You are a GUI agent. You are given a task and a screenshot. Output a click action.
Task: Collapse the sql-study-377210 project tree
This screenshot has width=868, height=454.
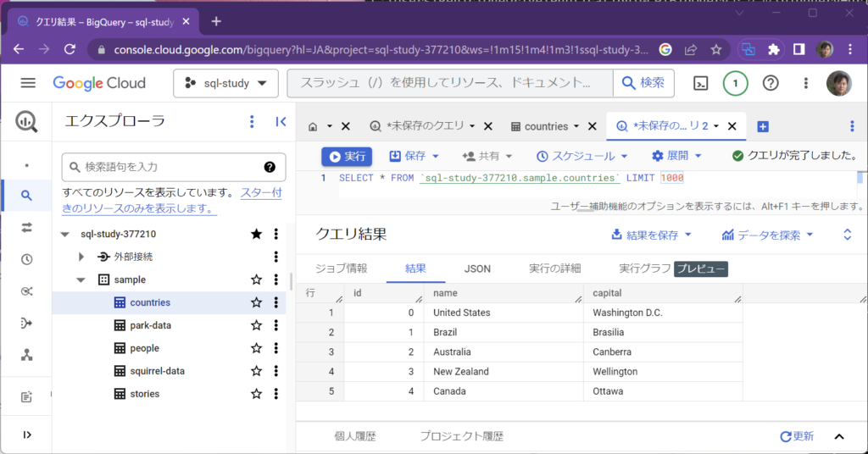coord(65,235)
